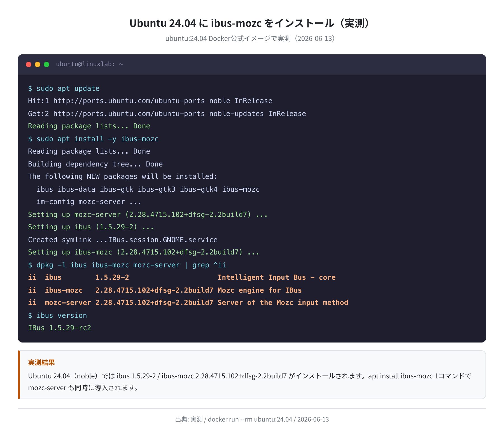Click the subtitle "ubuntu:24.04 Docker公式イメージで実測"
Viewport: 504px width, 435px height.
(x=228, y=38)
